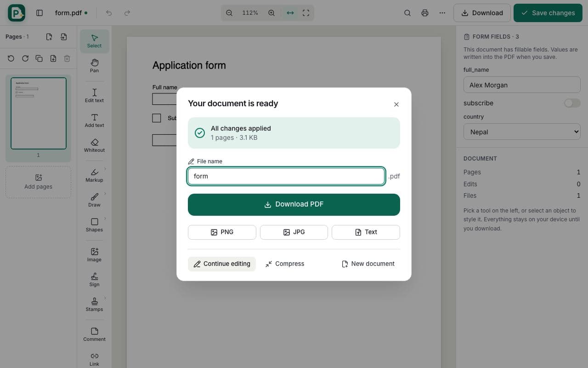Expand the Draw submenu arrow
Viewport: 588px width, 368px height.
tap(105, 194)
